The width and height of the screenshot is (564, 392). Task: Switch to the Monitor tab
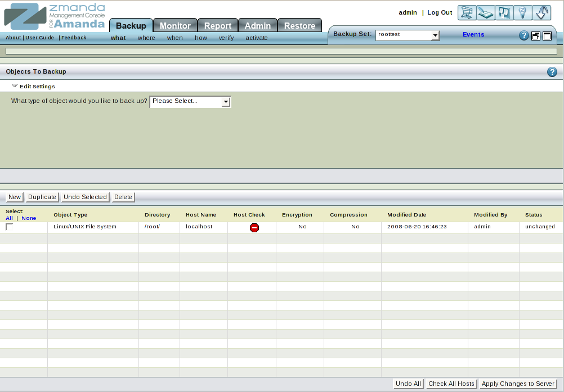(175, 25)
